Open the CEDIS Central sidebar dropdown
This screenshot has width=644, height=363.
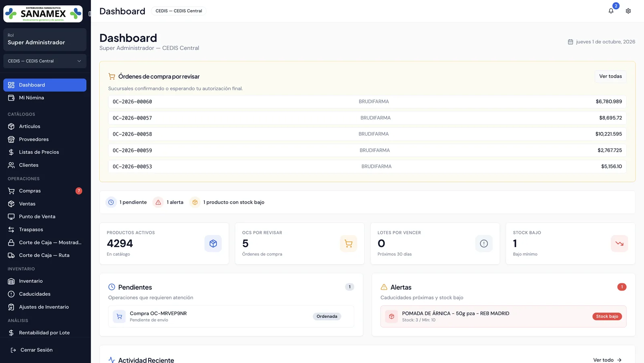(45, 61)
